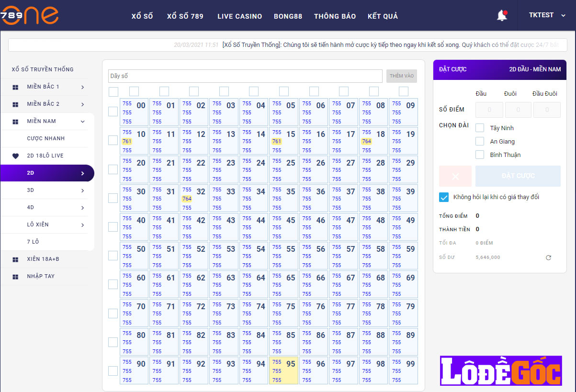Select number 99 cell
576x392 pixels.
click(x=403, y=370)
